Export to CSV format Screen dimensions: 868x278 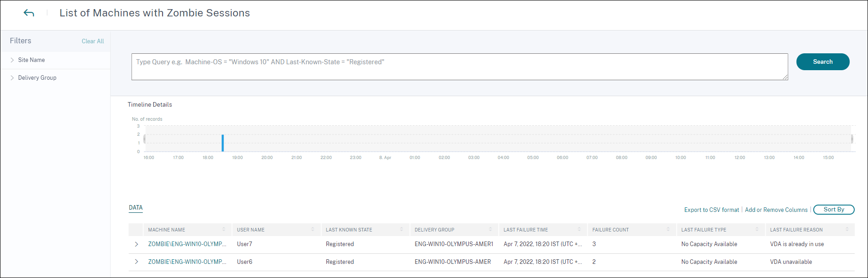[x=711, y=210]
